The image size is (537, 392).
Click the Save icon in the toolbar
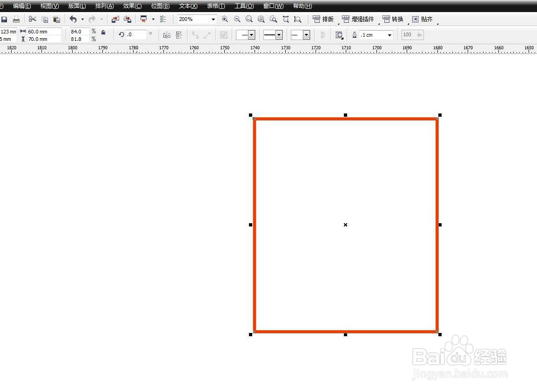4,20
